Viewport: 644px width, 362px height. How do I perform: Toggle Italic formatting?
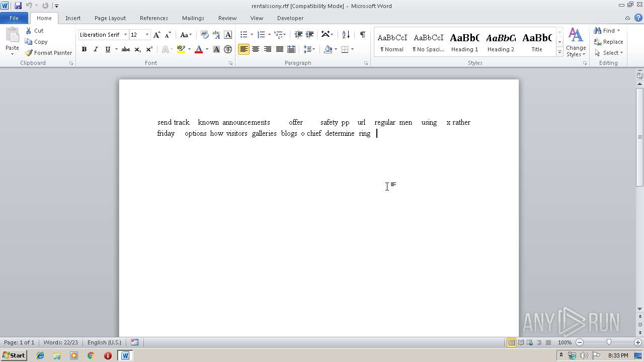click(96, 49)
